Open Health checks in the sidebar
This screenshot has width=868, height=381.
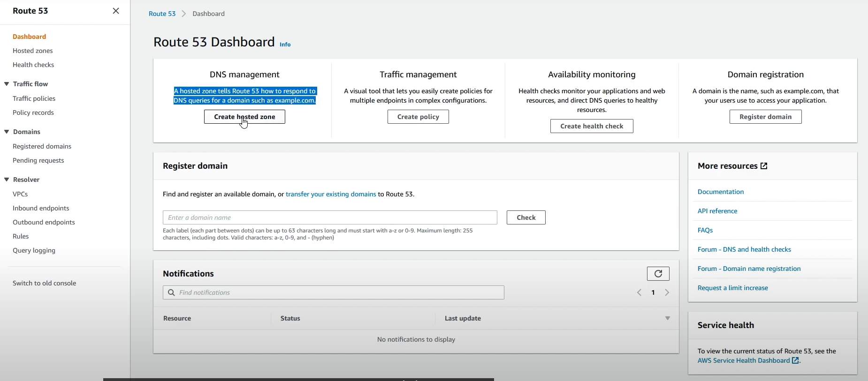[x=33, y=65]
